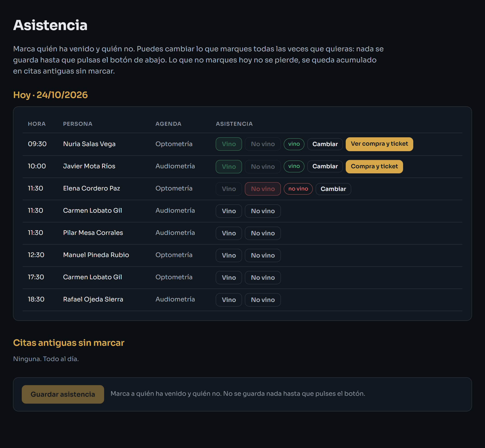Screen dimensions: 485x448
Task: Click green vino status badge for Nuria
Action: coord(294,144)
